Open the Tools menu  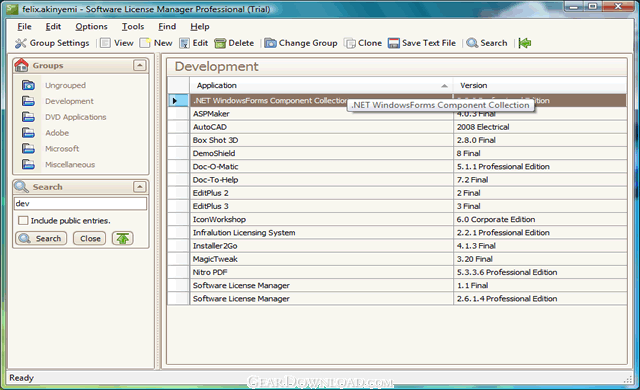(133, 27)
